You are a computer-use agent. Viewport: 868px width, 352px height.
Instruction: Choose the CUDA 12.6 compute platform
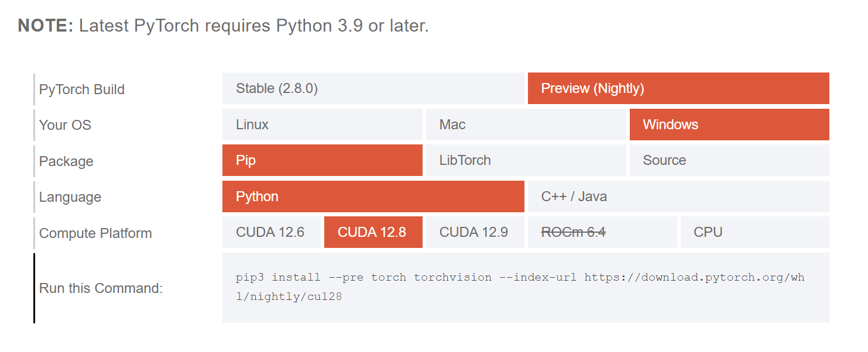[271, 232]
